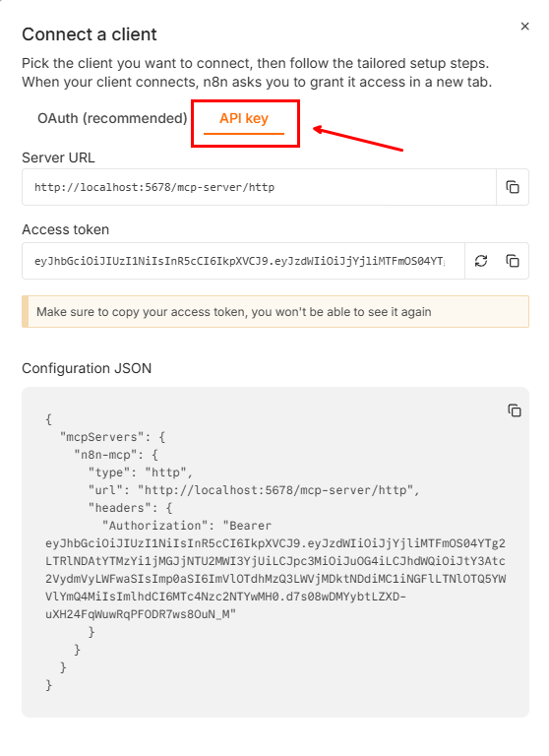
Task: Switch to the OAuth (recommended) tab
Action: click(x=112, y=118)
